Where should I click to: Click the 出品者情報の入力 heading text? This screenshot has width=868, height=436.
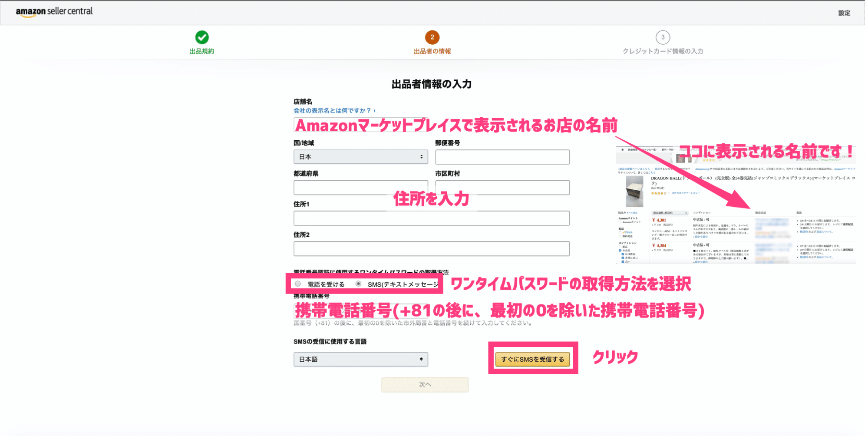tap(432, 84)
